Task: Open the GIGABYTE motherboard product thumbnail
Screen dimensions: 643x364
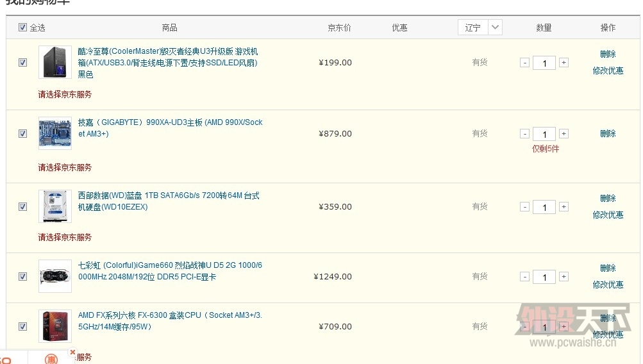Action: tap(55, 134)
